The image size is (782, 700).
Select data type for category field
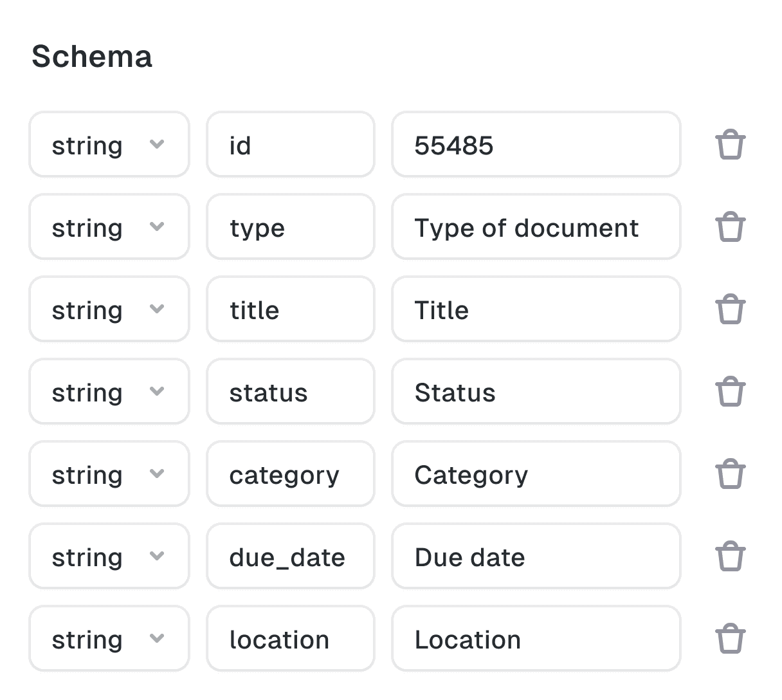pyautogui.click(x=109, y=474)
